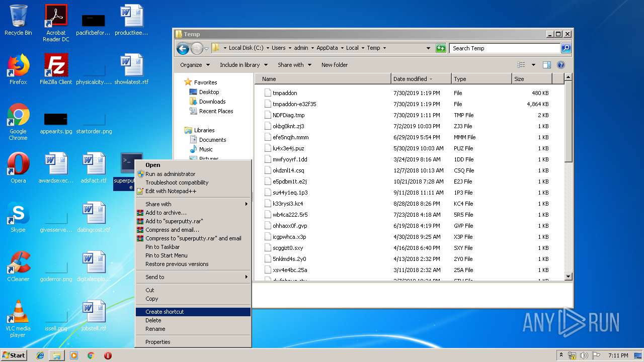Viewport: 644px width, 362px height.
Task: Open Chrome from the taskbar
Action: (91, 355)
